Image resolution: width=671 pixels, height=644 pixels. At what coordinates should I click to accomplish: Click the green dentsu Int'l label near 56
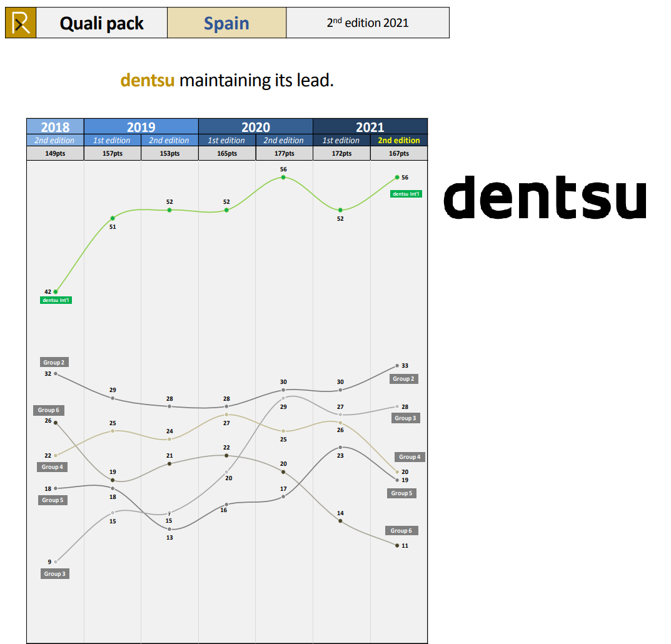(406, 194)
